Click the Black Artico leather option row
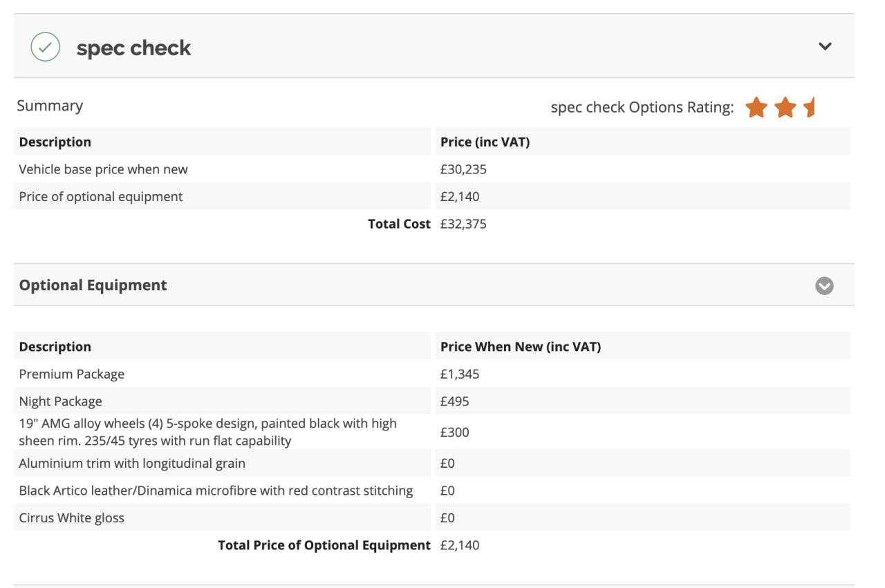The image size is (885, 588). tap(216, 491)
